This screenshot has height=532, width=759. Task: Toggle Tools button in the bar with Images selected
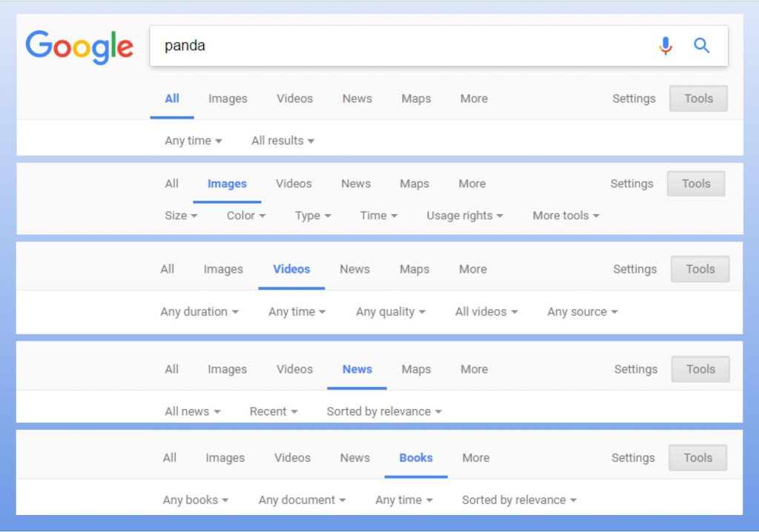click(x=696, y=184)
